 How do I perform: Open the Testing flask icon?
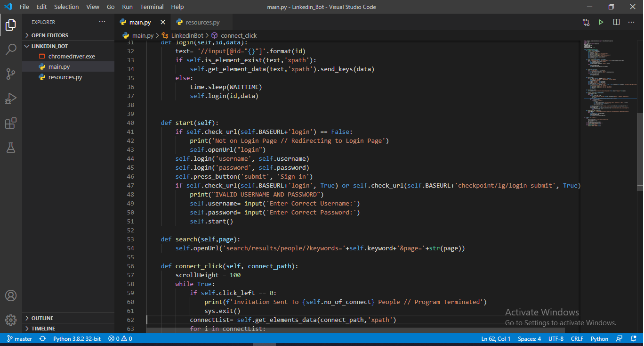(x=11, y=148)
